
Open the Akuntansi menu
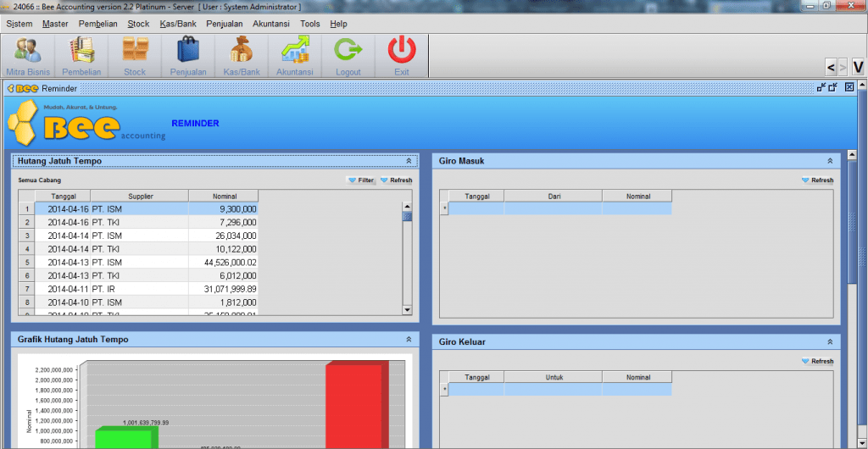click(272, 24)
